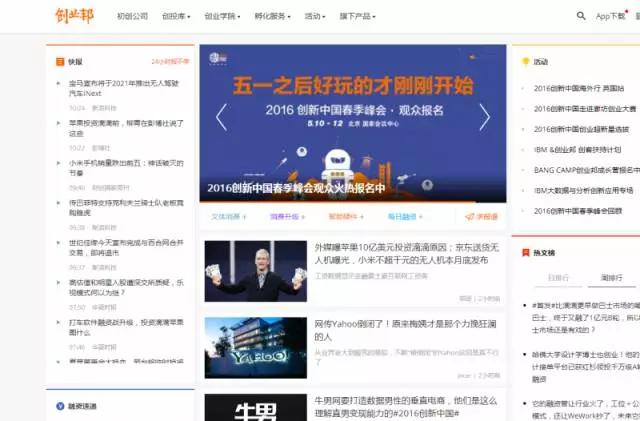Open the BANG CAMP创业邦成长营 event
Screen dimensions: 640x421
587,170
